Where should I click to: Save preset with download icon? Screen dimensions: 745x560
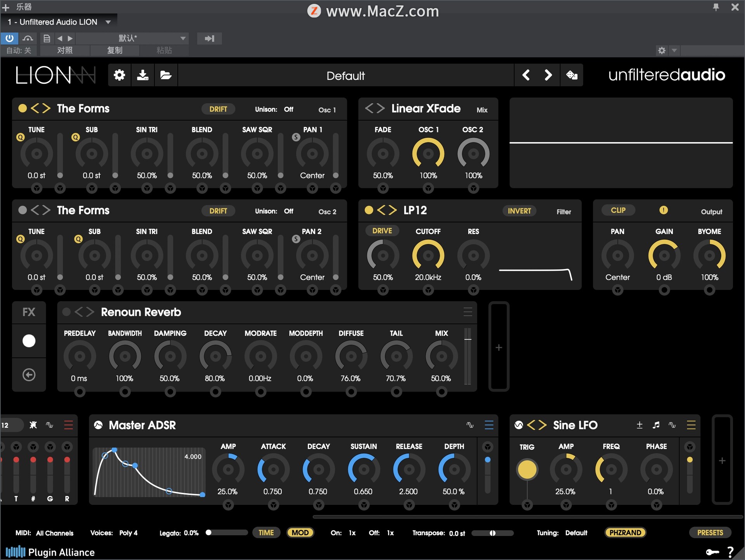coord(142,75)
